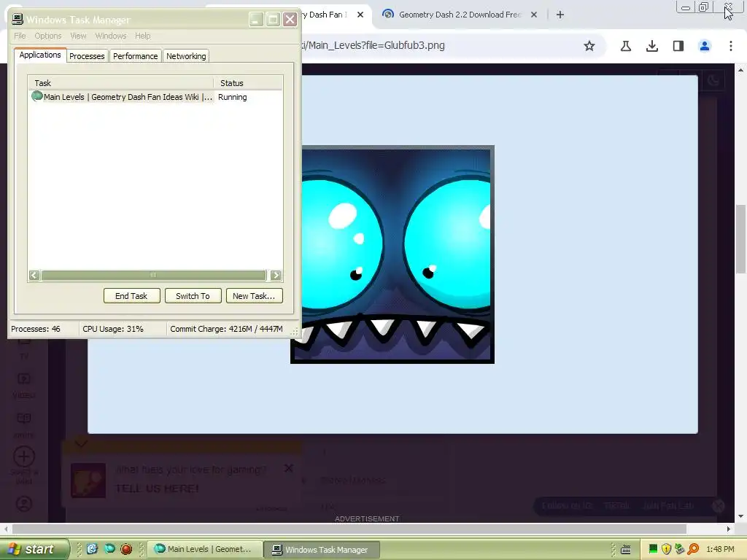
Task: Click the orange magnifier tray icon
Action: tap(693, 549)
